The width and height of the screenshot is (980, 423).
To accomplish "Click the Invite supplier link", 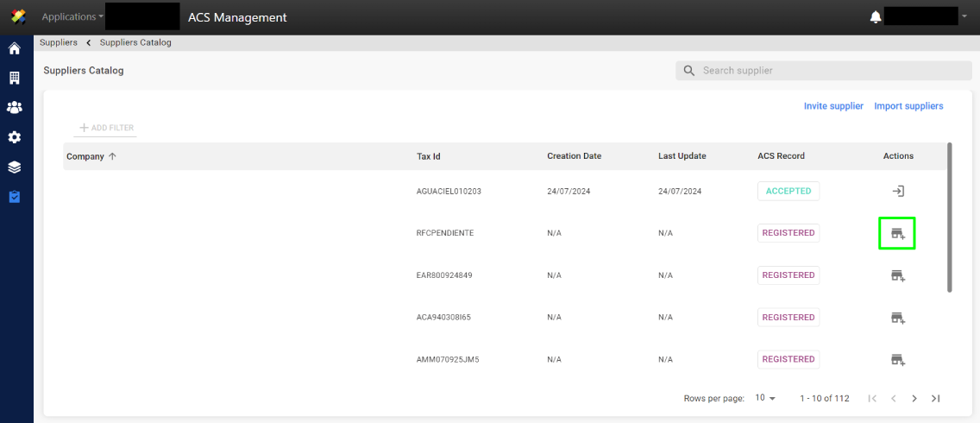I will click(833, 106).
